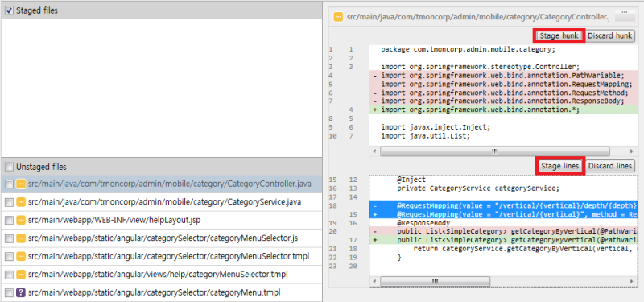Tick checkbox for CategoryController.java

(x=9, y=184)
